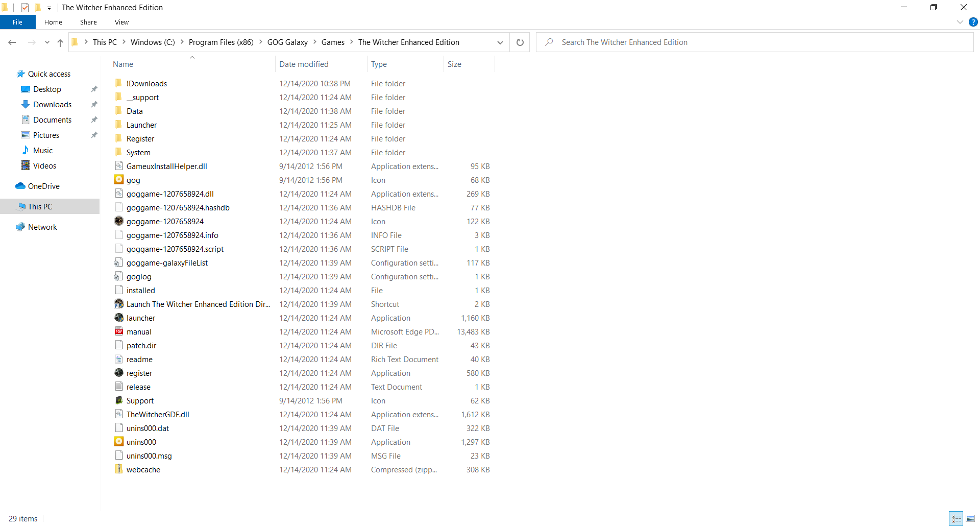Screen dimensions: 980x526
Task: Expand the ribbon with the chevron
Action: [960, 22]
